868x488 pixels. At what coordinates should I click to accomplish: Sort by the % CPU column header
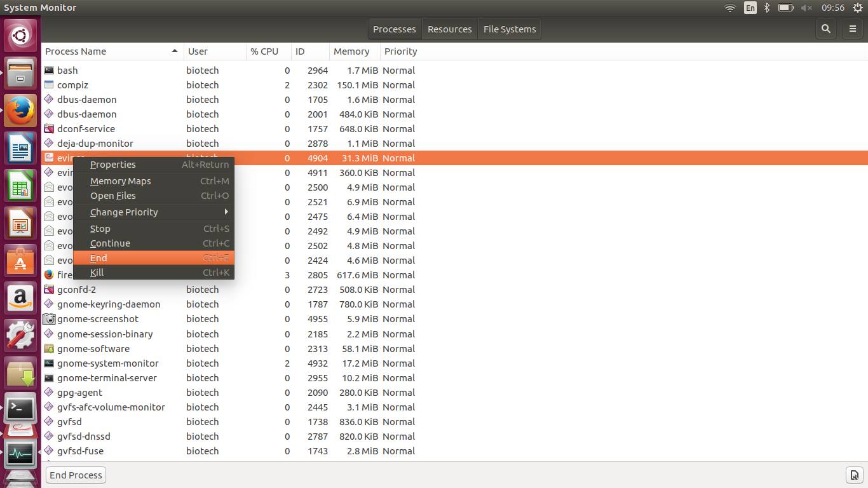point(269,51)
